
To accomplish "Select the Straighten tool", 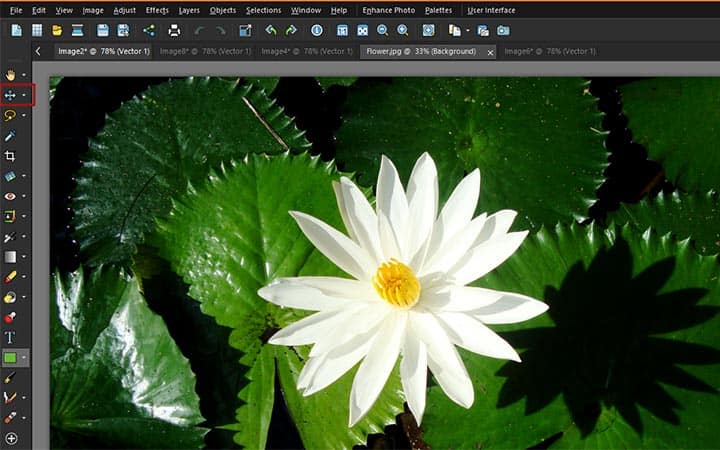I will 10,176.
